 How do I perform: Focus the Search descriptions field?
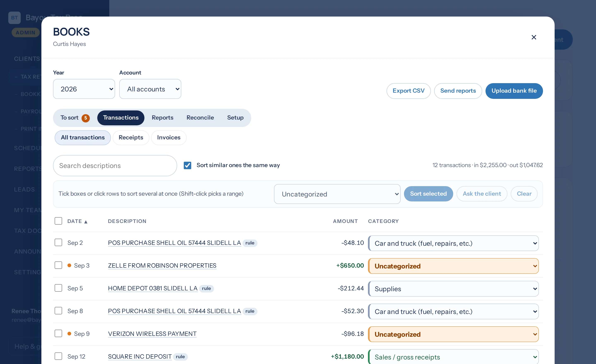point(115,166)
